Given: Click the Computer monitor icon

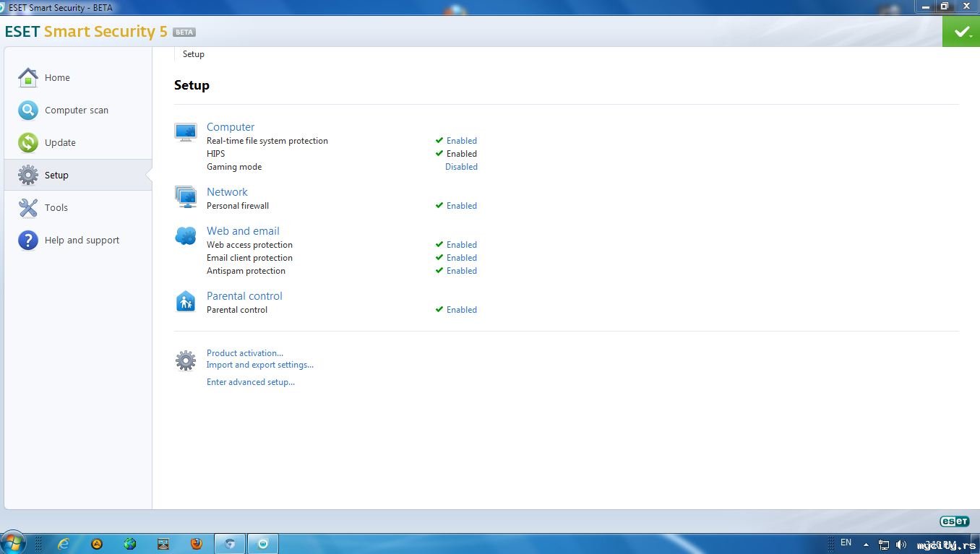Looking at the screenshot, I should pos(186,131).
